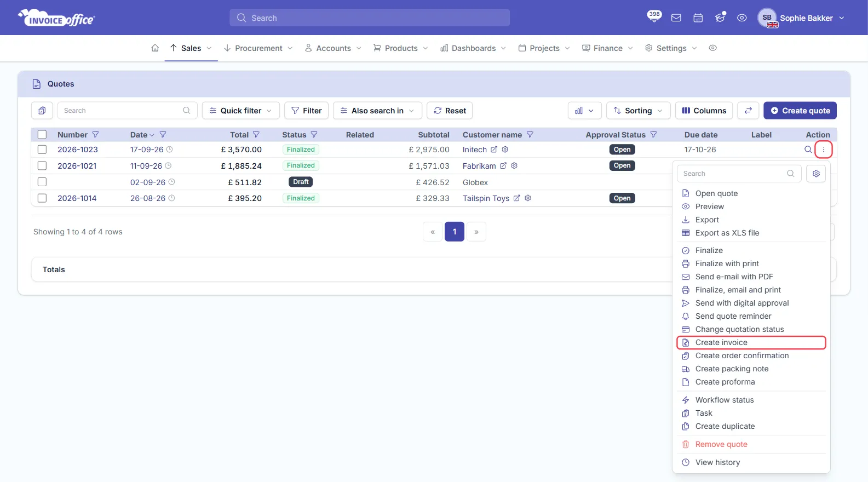Open the calendar icon in header
Viewport: 868px width, 482px height.
698,18
